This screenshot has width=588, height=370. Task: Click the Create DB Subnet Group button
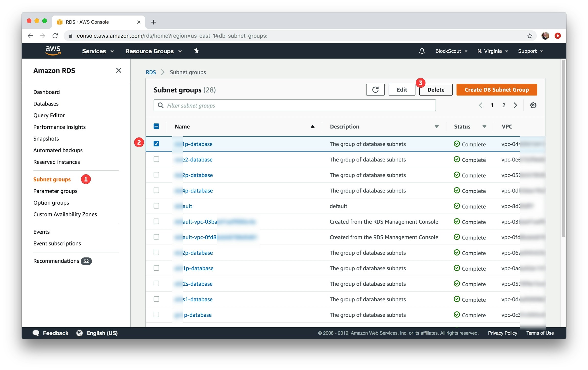click(496, 90)
